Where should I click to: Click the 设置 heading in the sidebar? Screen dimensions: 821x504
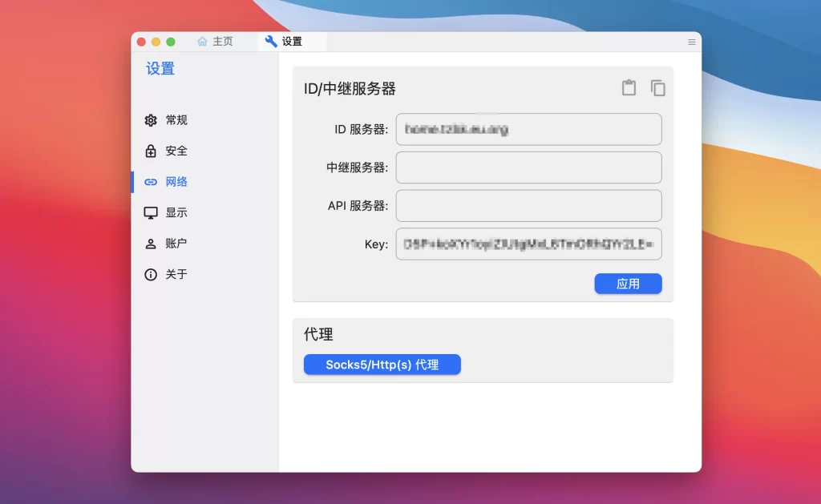[x=160, y=69]
